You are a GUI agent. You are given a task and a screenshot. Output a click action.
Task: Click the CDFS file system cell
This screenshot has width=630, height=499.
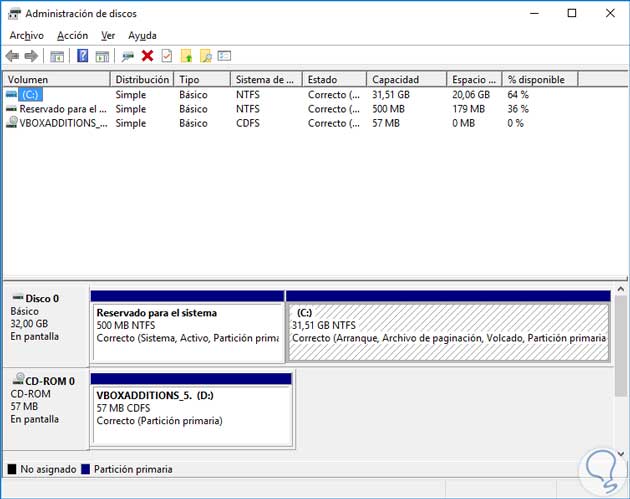[248, 123]
